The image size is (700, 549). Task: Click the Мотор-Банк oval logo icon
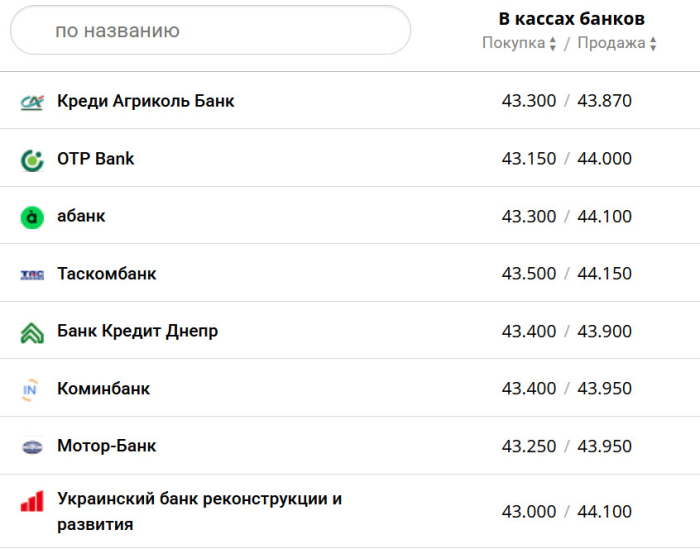pyautogui.click(x=32, y=447)
